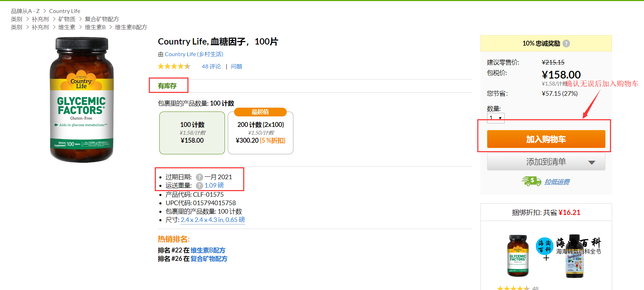Go to Country Life breadcrumb

coord(65,11)
